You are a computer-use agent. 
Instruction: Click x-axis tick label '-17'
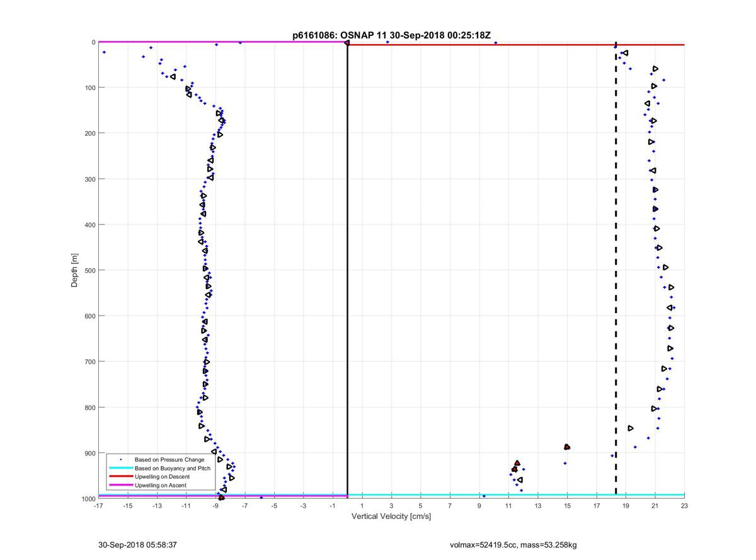click(98, 505)
